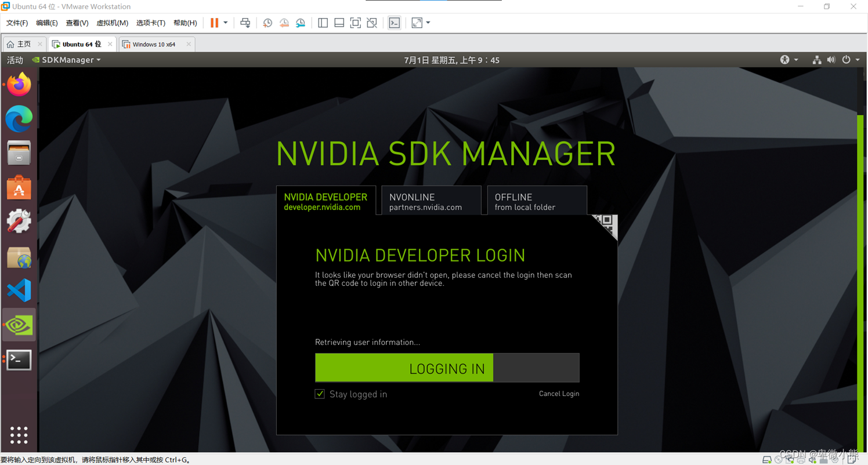The width and height of the screenshot is (868, 465).
Task: Open the 虚拟机(M) menu
Action: pyautogui.click(x=112, y=23)
